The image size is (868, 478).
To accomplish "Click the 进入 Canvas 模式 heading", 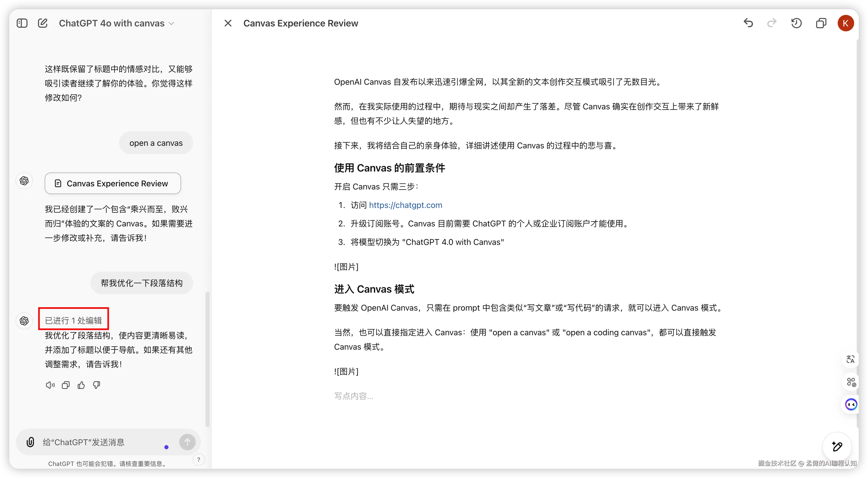I will 374,289.
